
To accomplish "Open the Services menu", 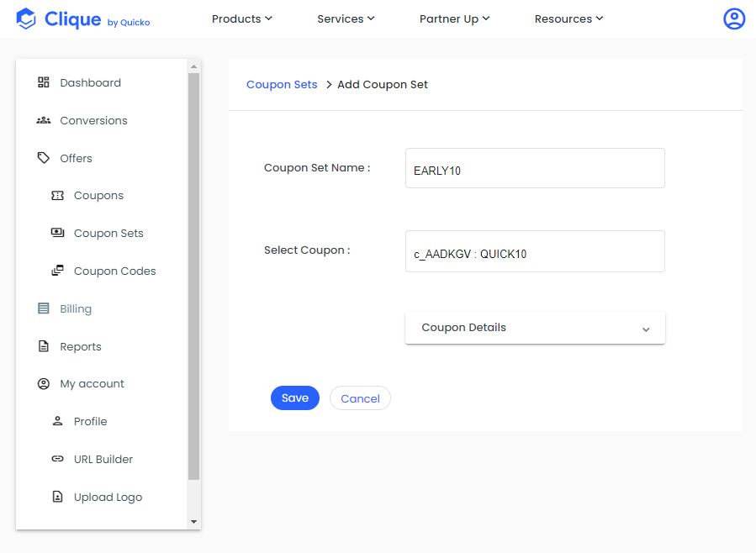I will point(346,18).
